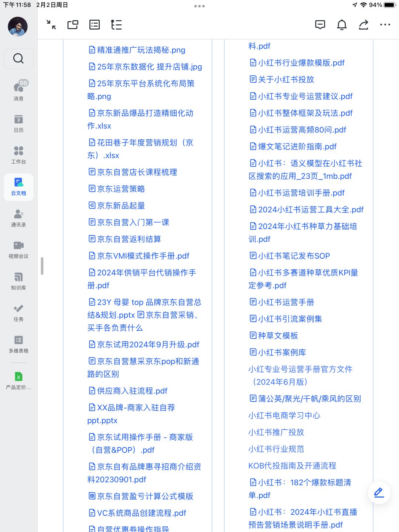The image size is (399, 532).
Task: Open 小红书运营培训手册.pdf
Action: tap(297, 192)
